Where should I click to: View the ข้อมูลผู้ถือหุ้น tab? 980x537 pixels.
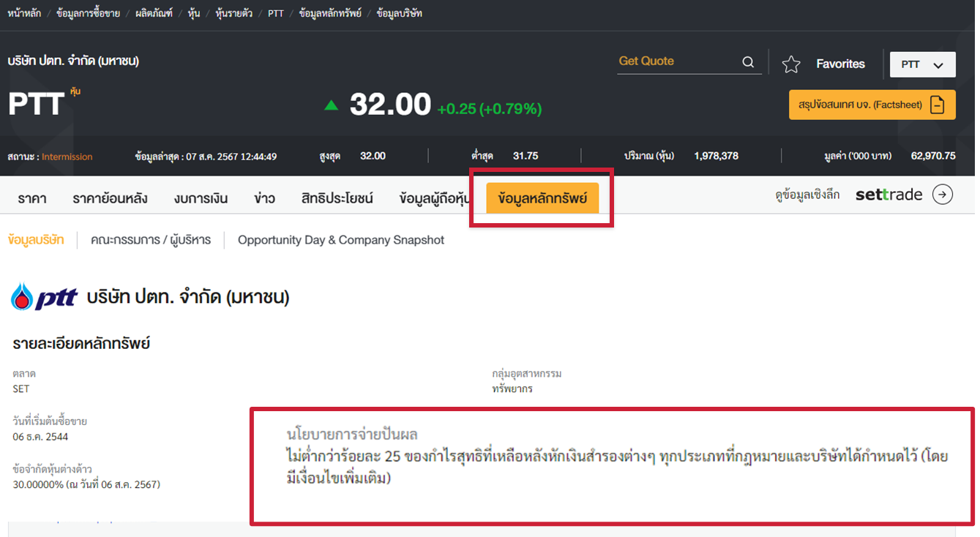pyautogui.click(x=435, y=198)
